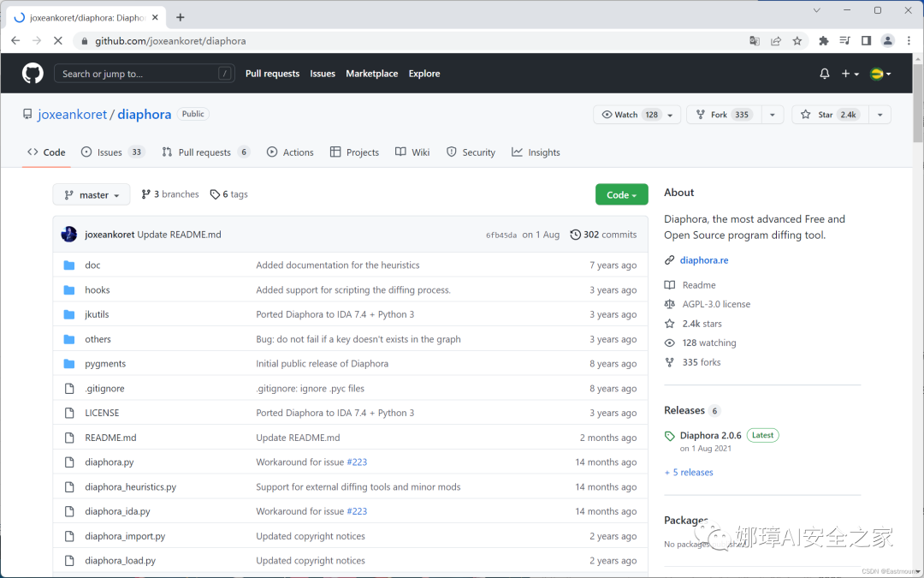This screenshot has height=578, width=924.
Task: Watch the repository
Action: click(628, 115)
